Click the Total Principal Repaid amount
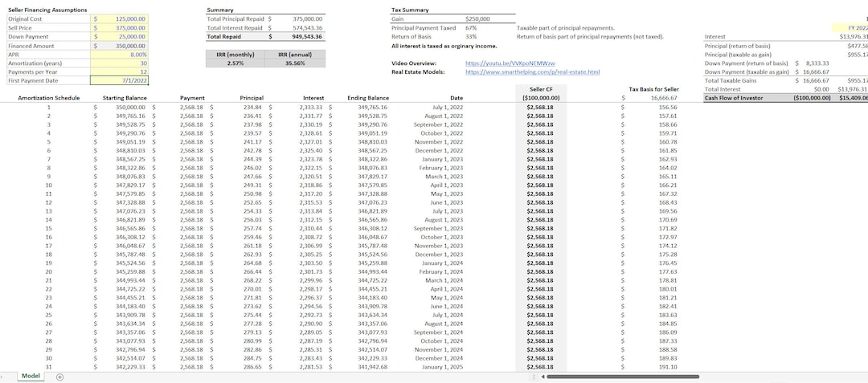 point(307,18)
